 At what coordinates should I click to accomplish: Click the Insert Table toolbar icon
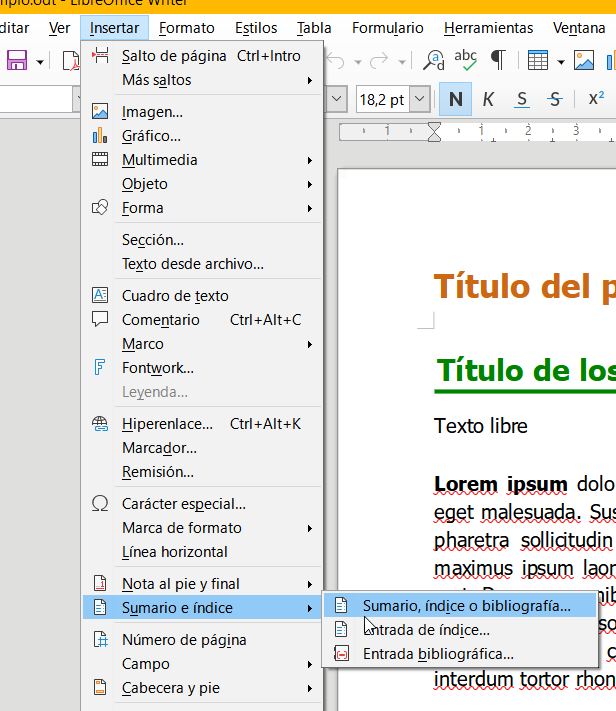tap(538, 61)
